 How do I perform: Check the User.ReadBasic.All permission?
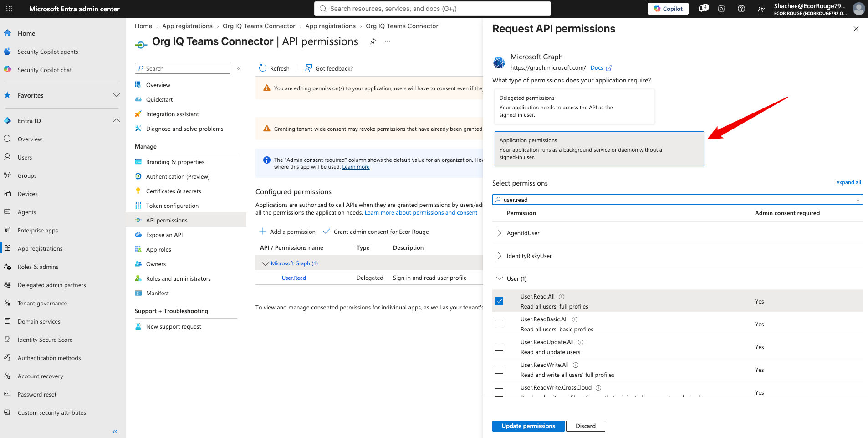(499, 324)
